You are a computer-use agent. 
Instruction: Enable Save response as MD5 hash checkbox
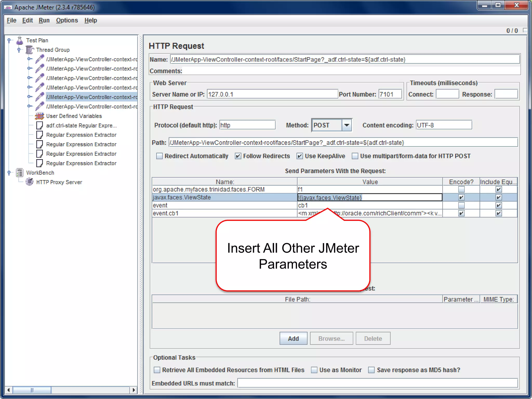point(371,370)
